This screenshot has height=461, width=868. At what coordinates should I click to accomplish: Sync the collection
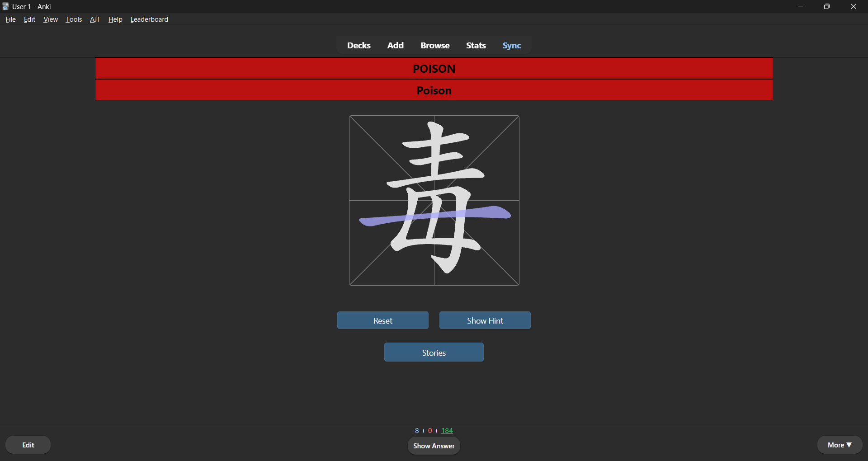(511, 46)
